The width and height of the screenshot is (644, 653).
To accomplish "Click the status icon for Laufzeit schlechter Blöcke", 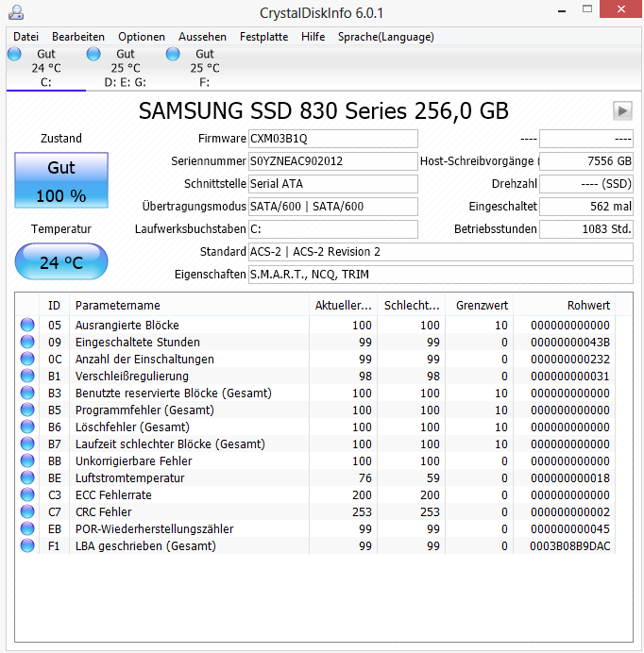I will pyautogui.click(x=27, y=444).
